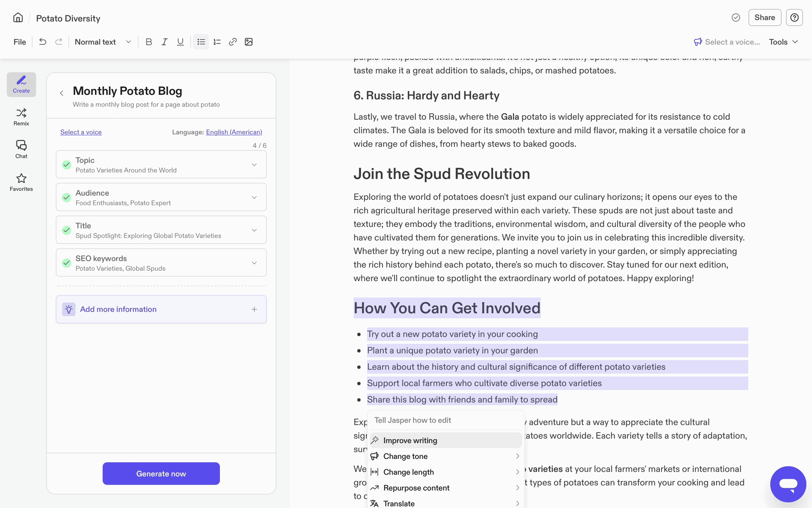
Task: Click the Monthly Potato Blog heading
Action: tap(127, 91)
